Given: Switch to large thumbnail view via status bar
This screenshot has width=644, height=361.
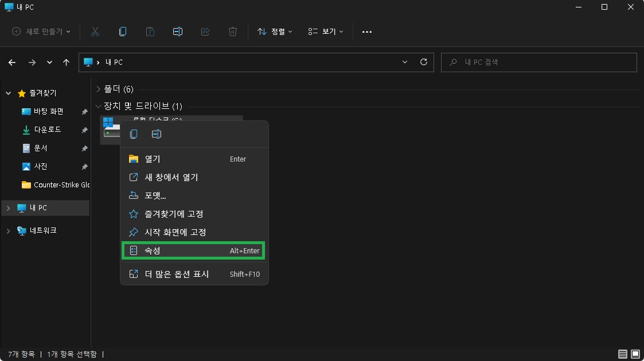Looking at the screenshot, I should coord(634,354).
